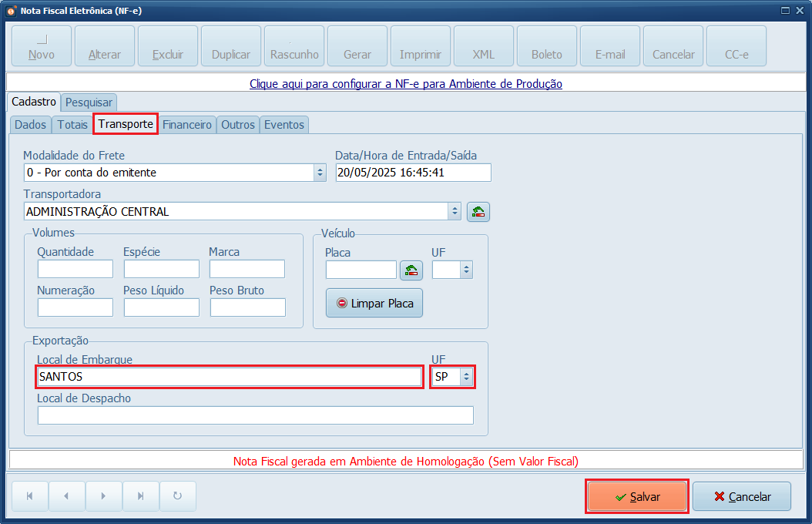This screenshot has height=524, width=812.
Task: Open the Pesquisar tab
Action: click(x=89, y=102)
